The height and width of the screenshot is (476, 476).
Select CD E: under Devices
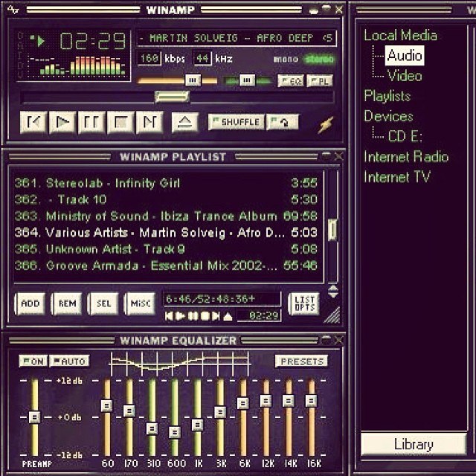(x=405, y=136)
